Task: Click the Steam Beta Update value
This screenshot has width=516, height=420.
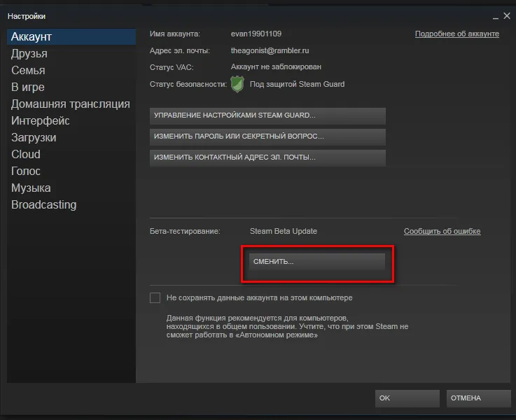Action: click(284, 231)
